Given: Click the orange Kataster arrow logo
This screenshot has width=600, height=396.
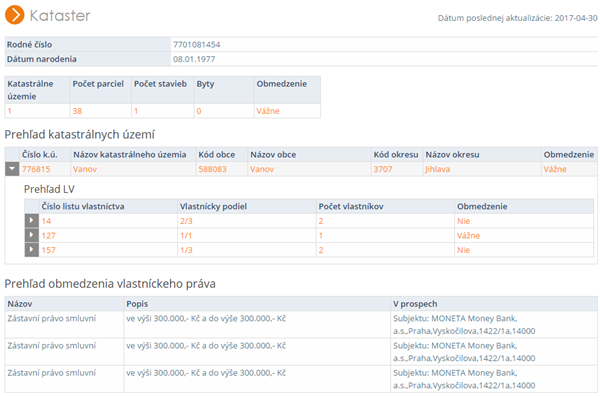Looking at the screenshot, I should click(x=15, y=15).
